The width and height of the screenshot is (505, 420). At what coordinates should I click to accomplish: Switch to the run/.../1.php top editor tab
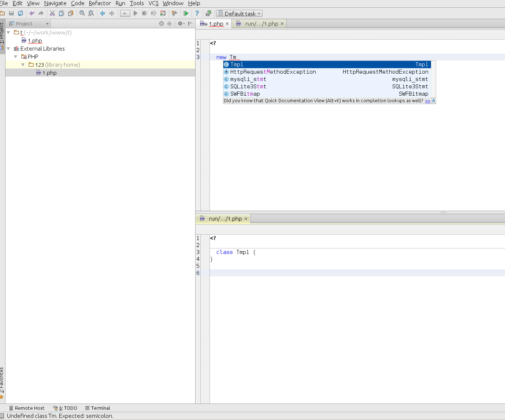coord(261,24)
